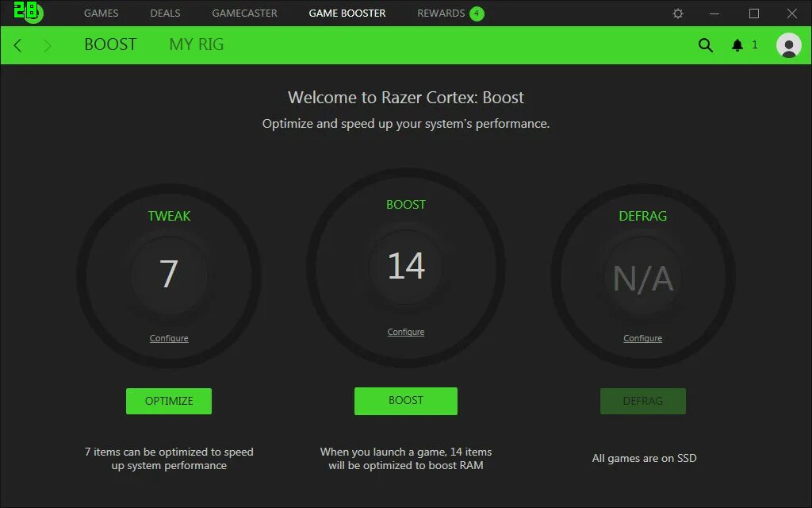This screenshot has height=508, width=812.
Task: Click the Razer Cortex logo icon
Action: [x=28, y=13]
